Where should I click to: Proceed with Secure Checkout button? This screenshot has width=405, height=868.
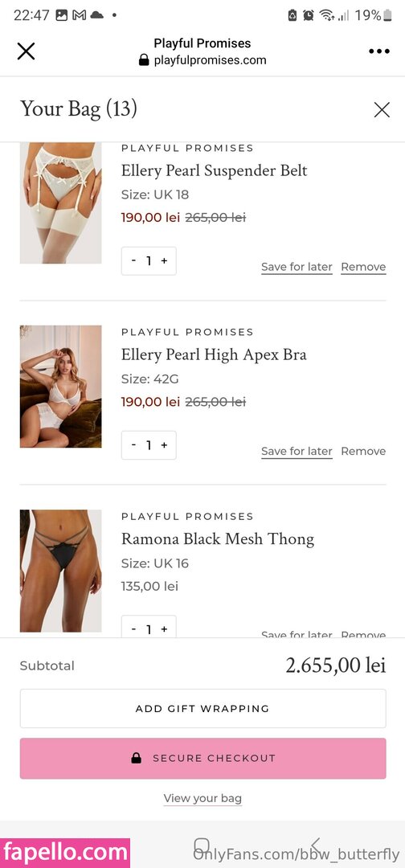pos(203,759)
